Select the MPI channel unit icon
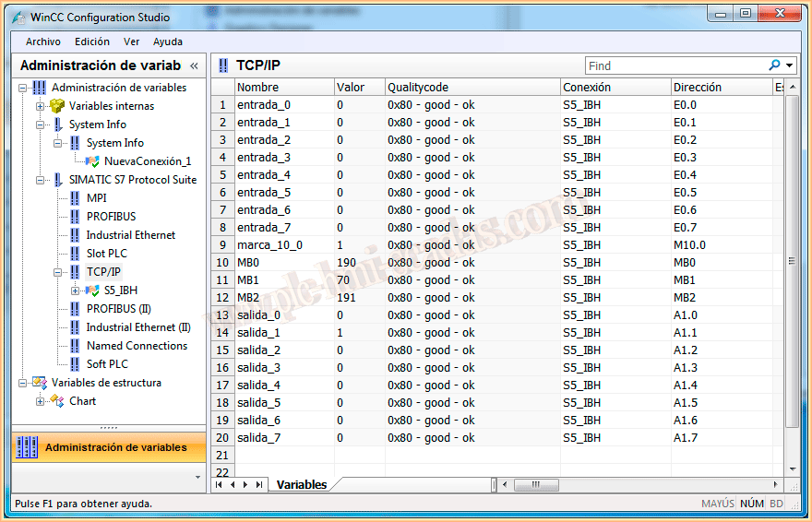The image size is (812, 522). point(75,198)
